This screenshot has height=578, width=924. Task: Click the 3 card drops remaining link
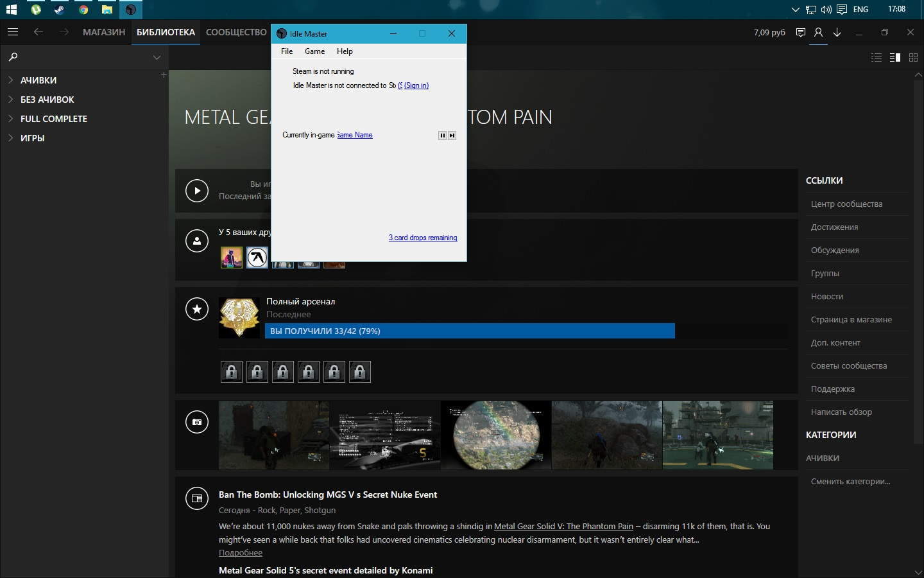tap(423, 238)
